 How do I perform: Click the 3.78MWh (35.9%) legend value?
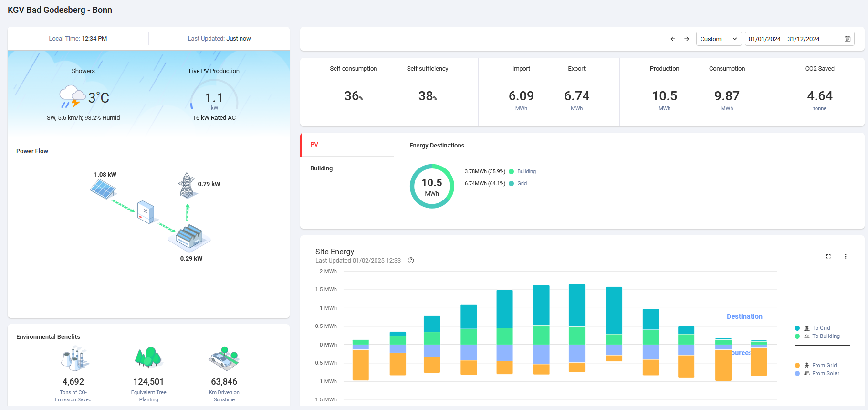(x=485, y=171)
